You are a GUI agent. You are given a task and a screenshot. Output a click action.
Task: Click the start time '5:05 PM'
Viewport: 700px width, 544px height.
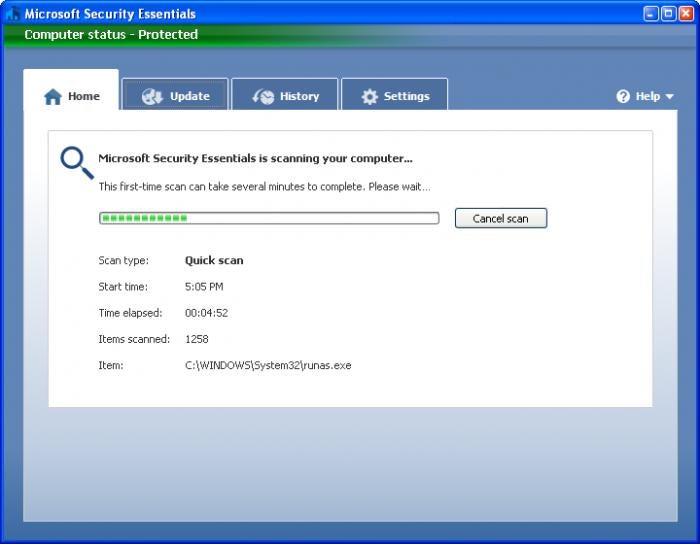[x=204, y=287]
